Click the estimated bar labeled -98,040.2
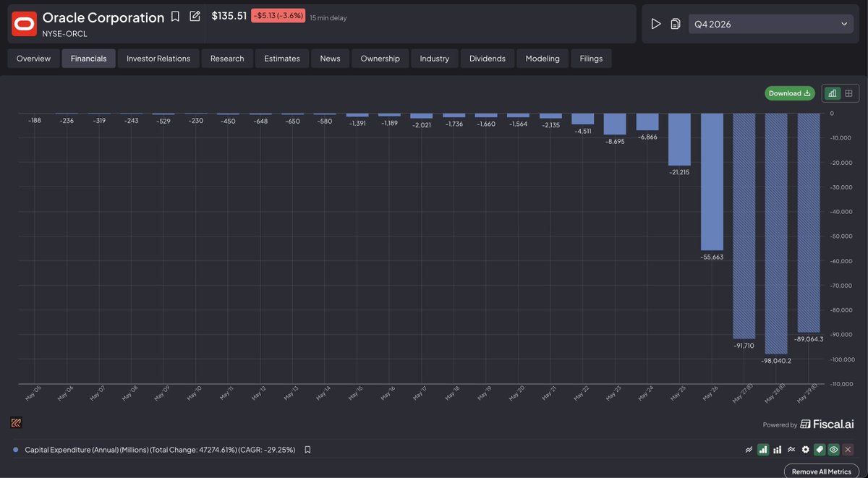868x478 pixels. tap(777, 234)
